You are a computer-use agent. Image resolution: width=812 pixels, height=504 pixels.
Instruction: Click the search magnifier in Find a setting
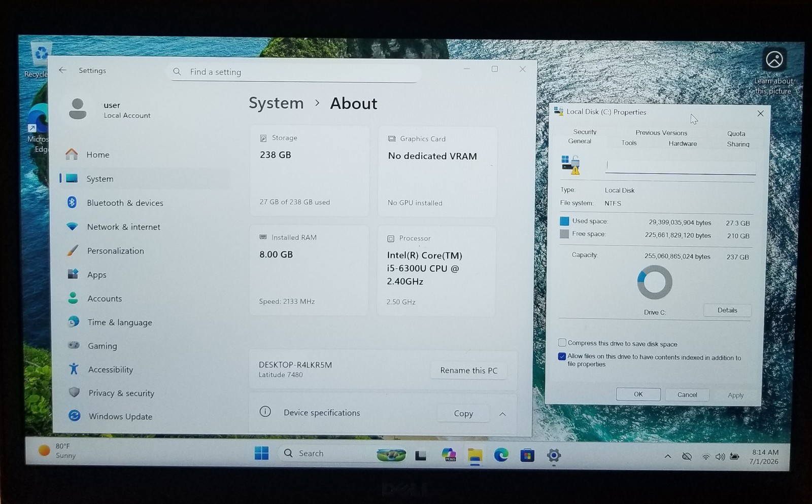click(177, 72)
